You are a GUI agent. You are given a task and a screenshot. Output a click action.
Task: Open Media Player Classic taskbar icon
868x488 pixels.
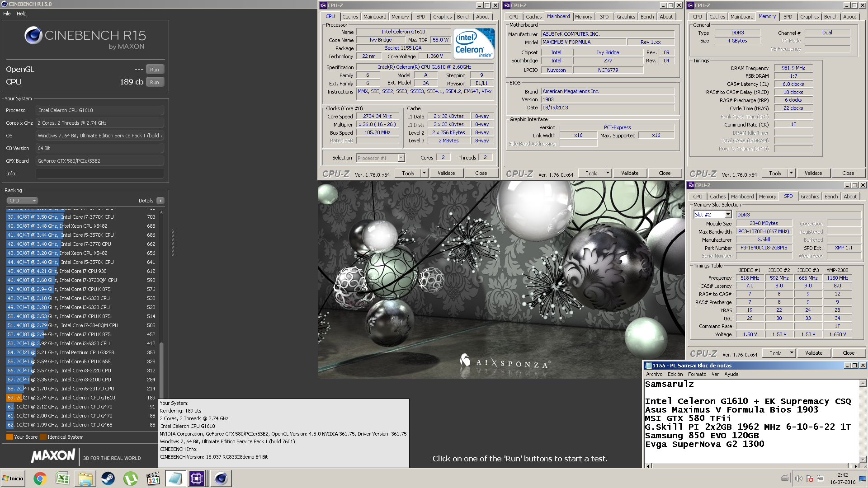click(153, 479)
